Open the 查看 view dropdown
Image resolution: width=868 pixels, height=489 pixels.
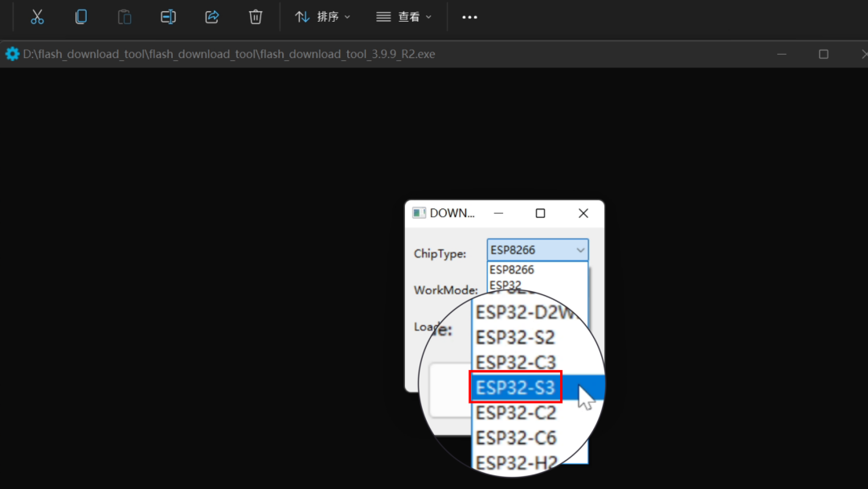tap(403, 17)
